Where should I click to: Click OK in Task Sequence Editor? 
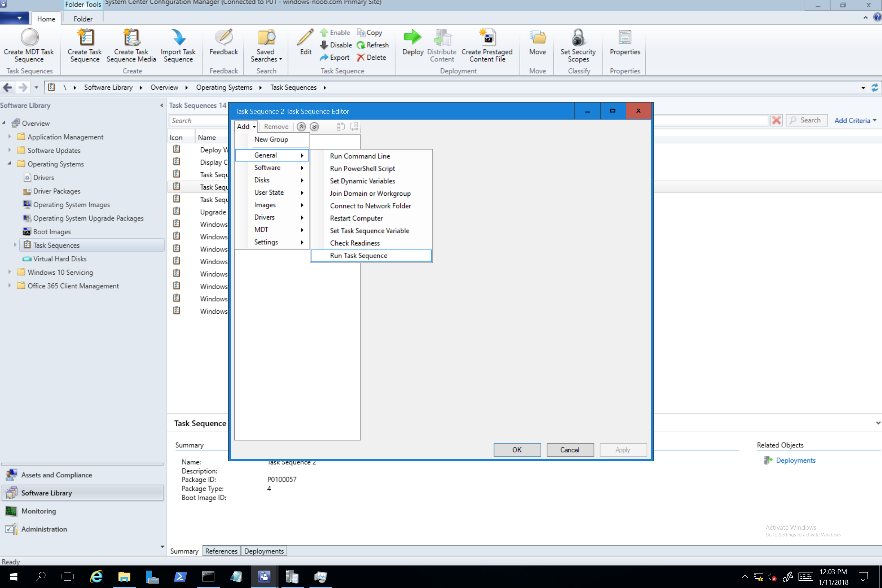coord(517,450)
